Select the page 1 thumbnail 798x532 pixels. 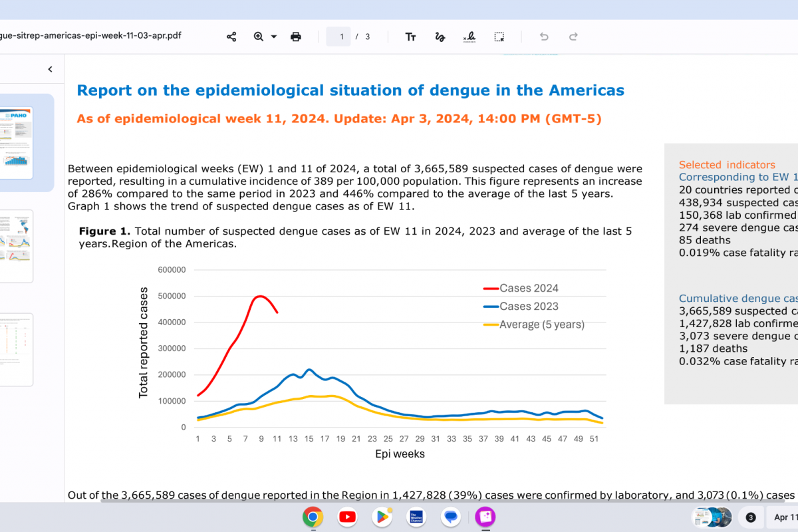pos(16,142)
